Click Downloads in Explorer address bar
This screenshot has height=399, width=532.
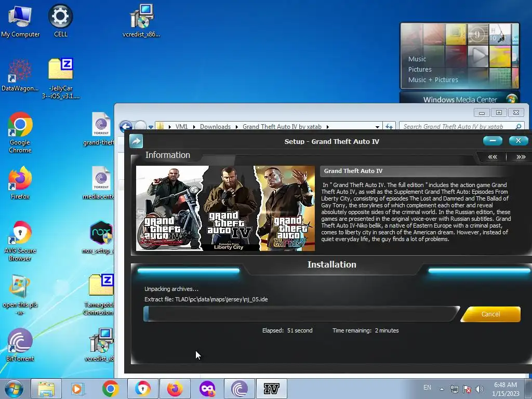click(x=215, y=127)
